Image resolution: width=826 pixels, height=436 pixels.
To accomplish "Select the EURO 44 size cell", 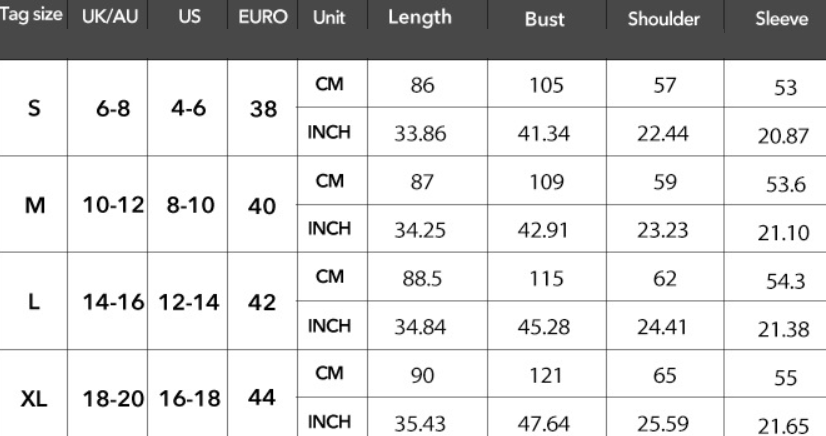I will (264, 397).
